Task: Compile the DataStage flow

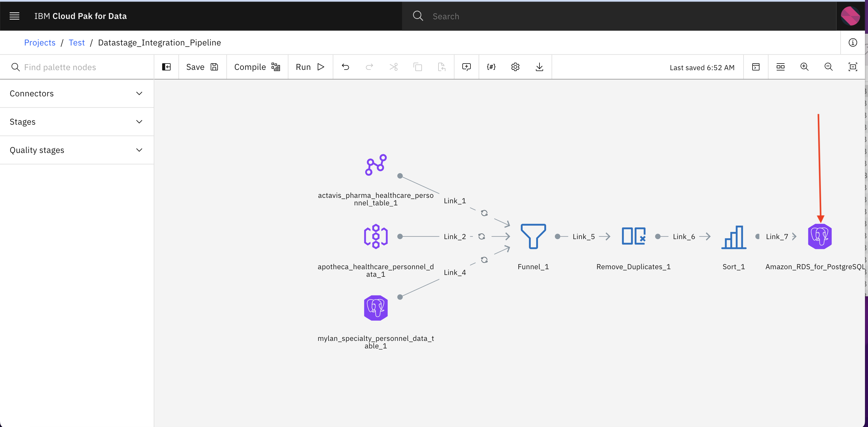Action: (257, 67)
